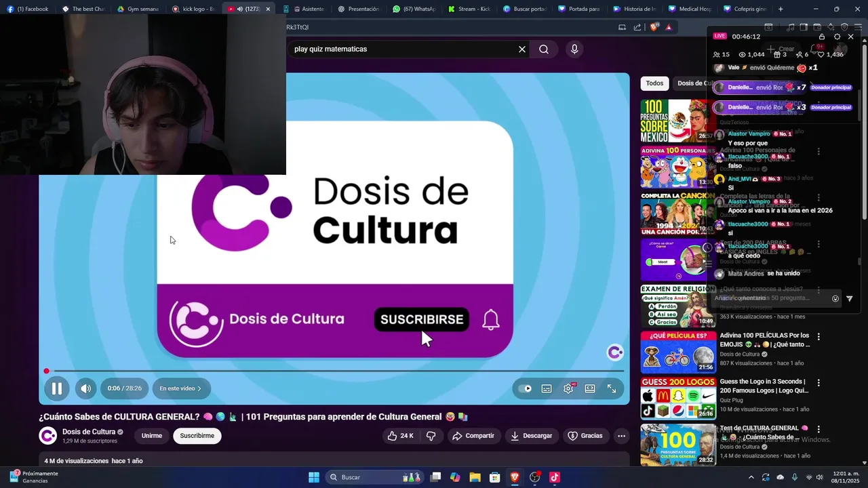Switch to the 'Medical Hosp' tab
Image resolution: width=868 pixels, height=488 pixels.
click(689, 9)
